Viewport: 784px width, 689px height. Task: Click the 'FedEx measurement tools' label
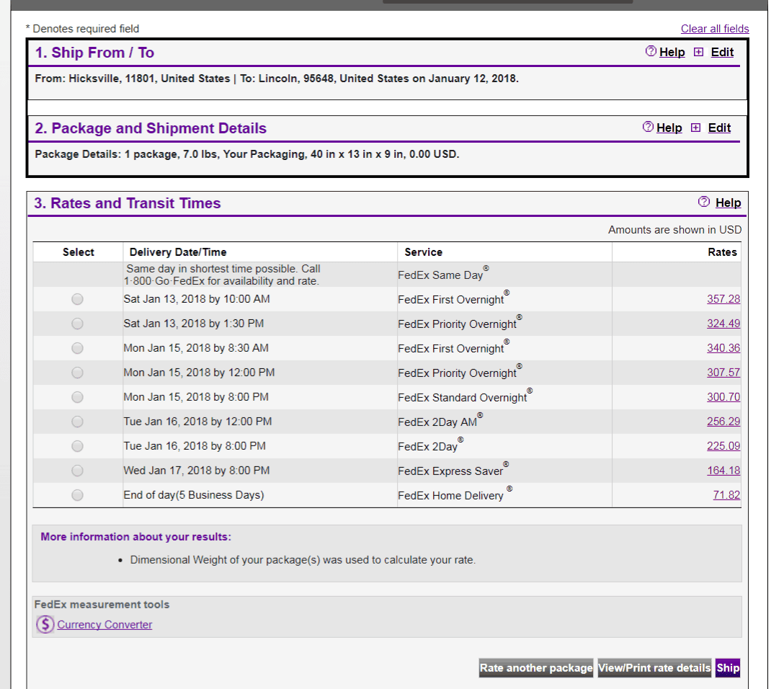102,605
